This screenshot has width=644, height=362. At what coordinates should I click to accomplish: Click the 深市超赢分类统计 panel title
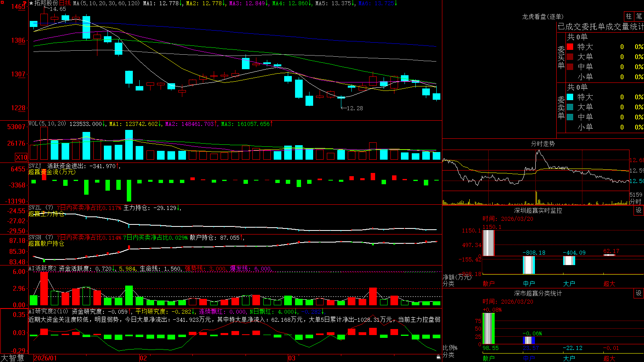coord(538,293)
